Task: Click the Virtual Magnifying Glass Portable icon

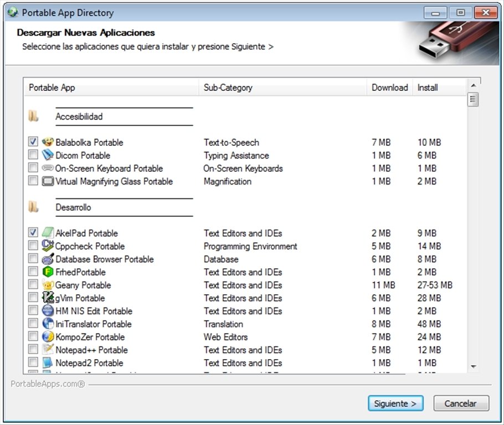Action: coord(48,181)
